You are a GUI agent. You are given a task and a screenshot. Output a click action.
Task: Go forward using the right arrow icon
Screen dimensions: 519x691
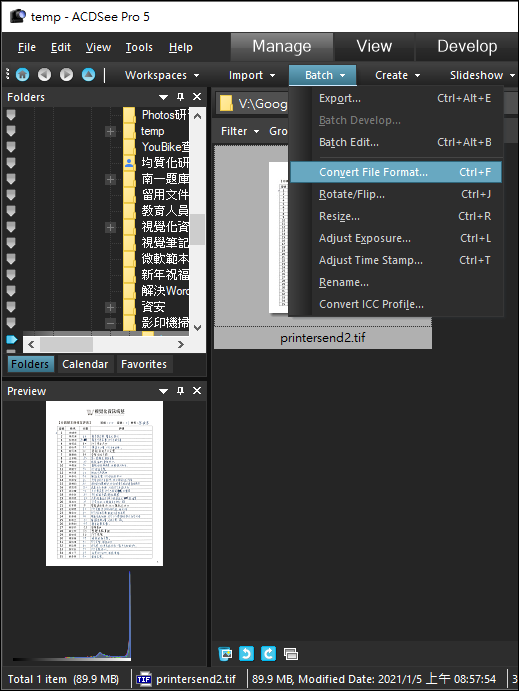tap(67, 74)
